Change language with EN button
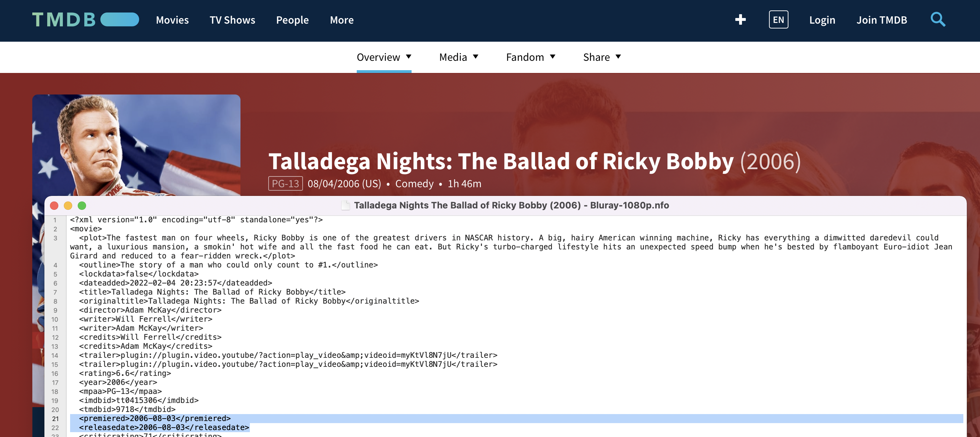The height and width of the screenshot is (437, 980). point(778,20)
